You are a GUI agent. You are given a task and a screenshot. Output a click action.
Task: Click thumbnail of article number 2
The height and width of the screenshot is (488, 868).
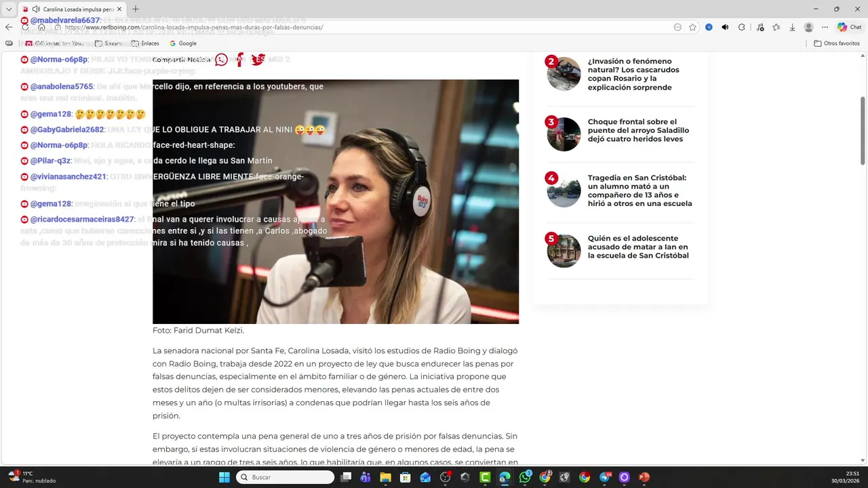point(564,74)
